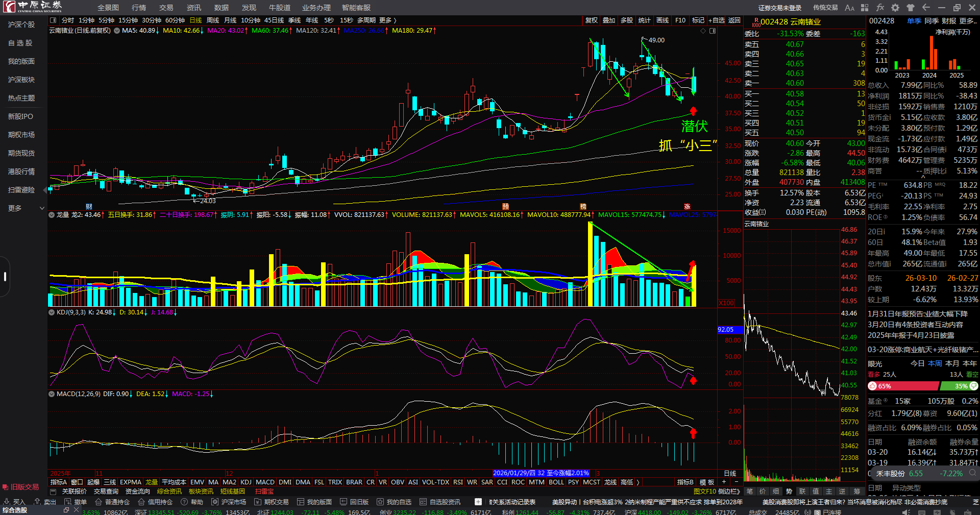Screen dimensions: 980x515
Task: Click the 返回 button
Action: pyautogui.click(x=734, y=20)
